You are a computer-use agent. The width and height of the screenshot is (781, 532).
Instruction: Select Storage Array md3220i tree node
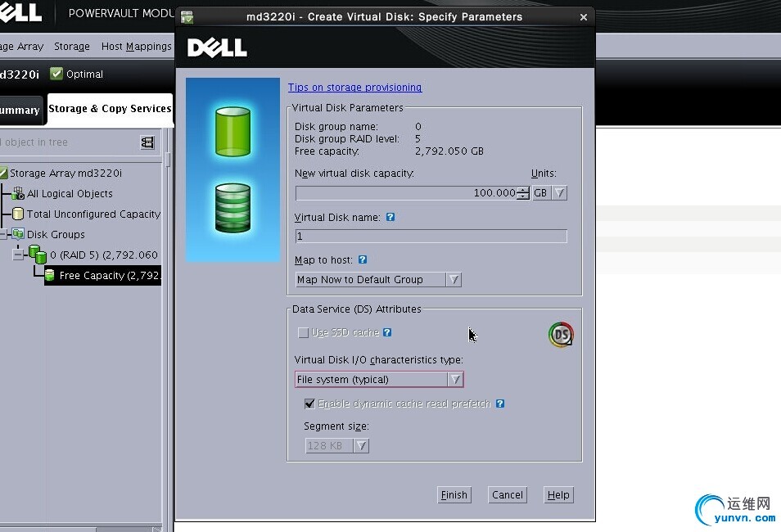[65, 173]
